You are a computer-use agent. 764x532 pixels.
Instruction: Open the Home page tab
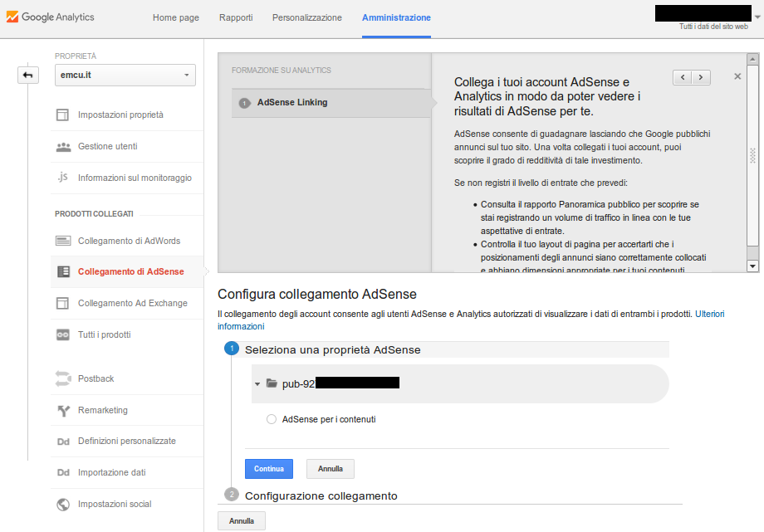tap(176, 17)
